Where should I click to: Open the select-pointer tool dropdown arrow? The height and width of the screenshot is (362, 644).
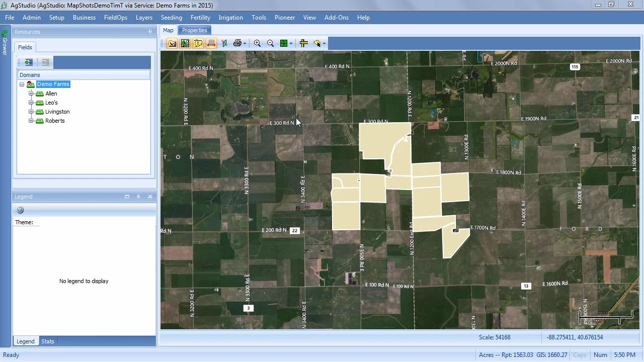coord(324,43)
